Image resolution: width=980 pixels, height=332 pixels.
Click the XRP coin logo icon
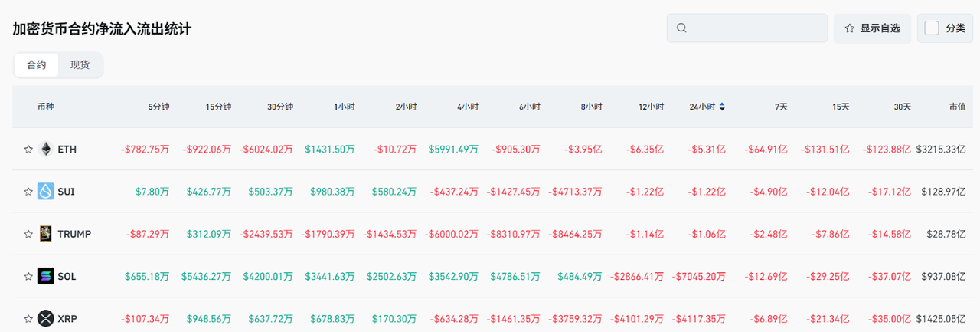point(46,318)
